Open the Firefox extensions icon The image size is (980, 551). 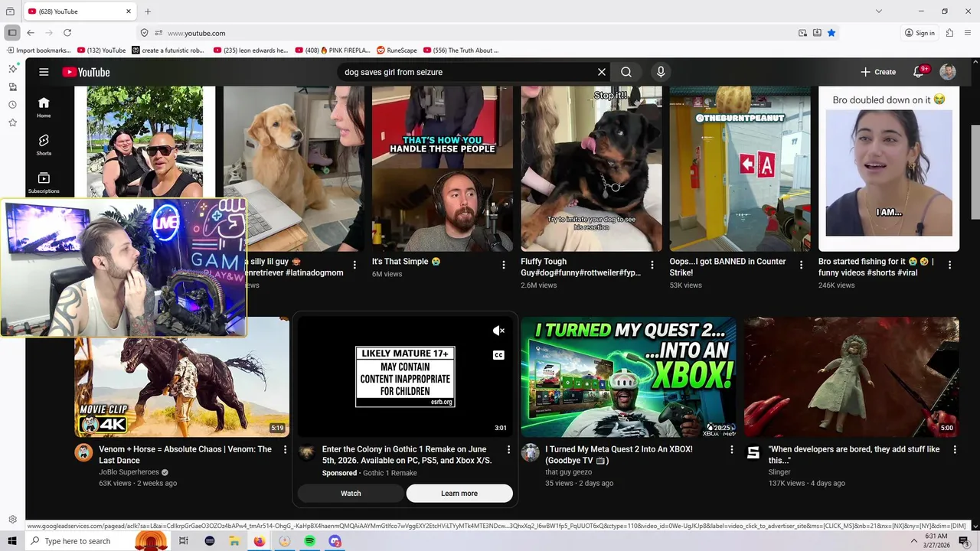[949, 33]
